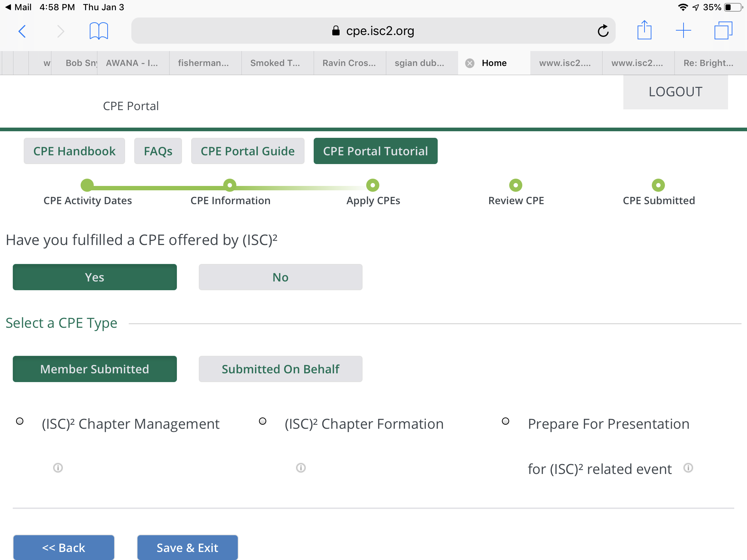Select the Prepare For Presentation radio button
The width and height of the screenshot is (747, 560).
pos(505,422)
